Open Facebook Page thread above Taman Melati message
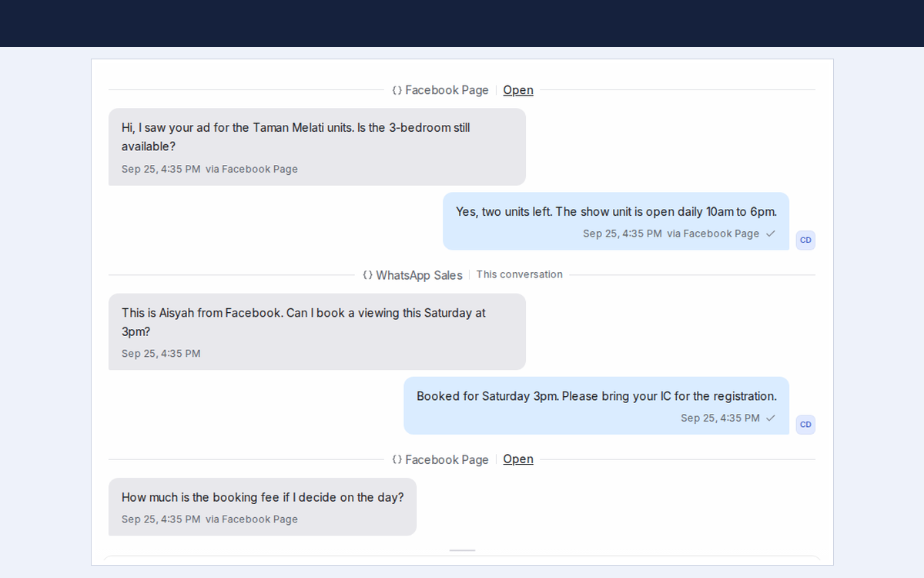The height and width of the screenshot is (578, 924). pyautogui.click(x=518, y=90)
